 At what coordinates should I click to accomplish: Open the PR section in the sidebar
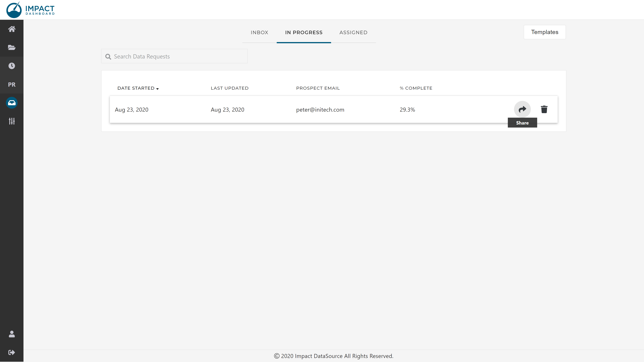pos(12,84)
